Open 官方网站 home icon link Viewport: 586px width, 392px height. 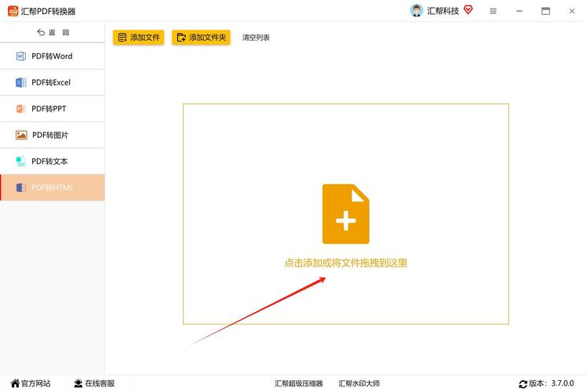pos(15,383)
